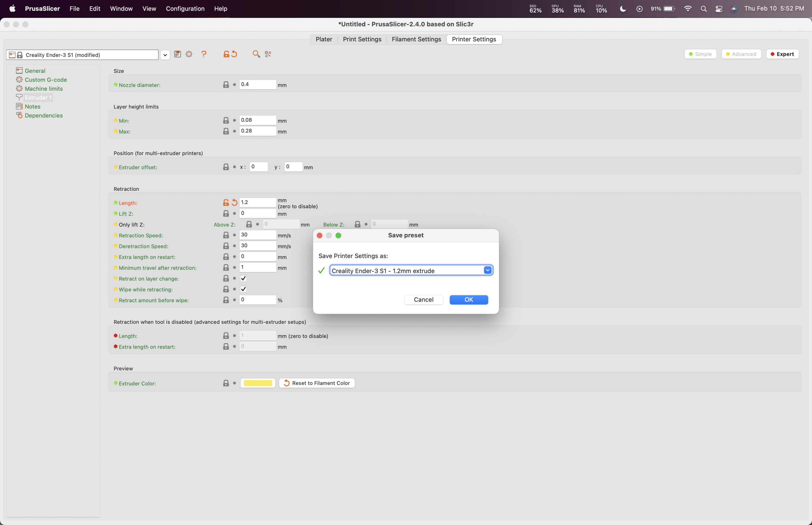Open the compare presets gear icon
Screen dimensions: 812x525
[189, 54]
